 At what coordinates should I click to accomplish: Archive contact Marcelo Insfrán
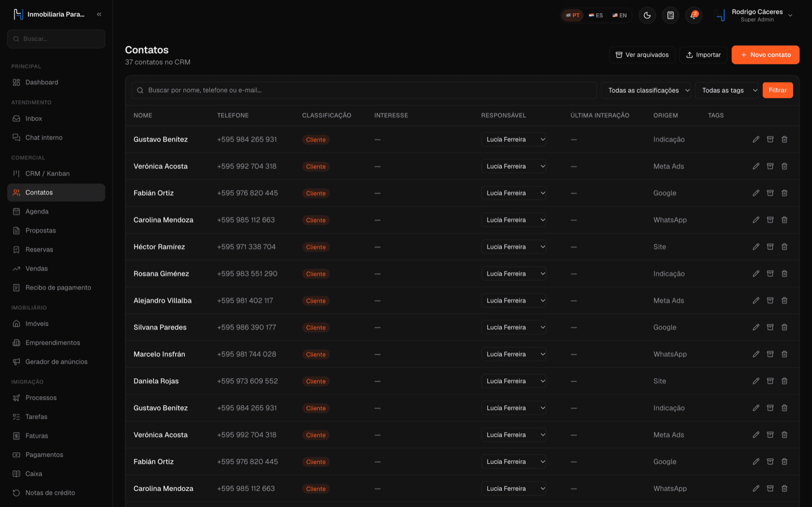coord(770,354)
